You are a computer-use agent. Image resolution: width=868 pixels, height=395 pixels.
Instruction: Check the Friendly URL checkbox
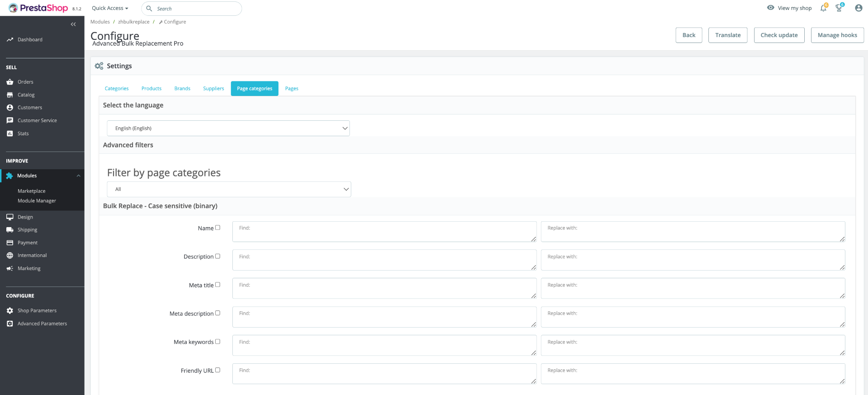[x=217, y=370]
